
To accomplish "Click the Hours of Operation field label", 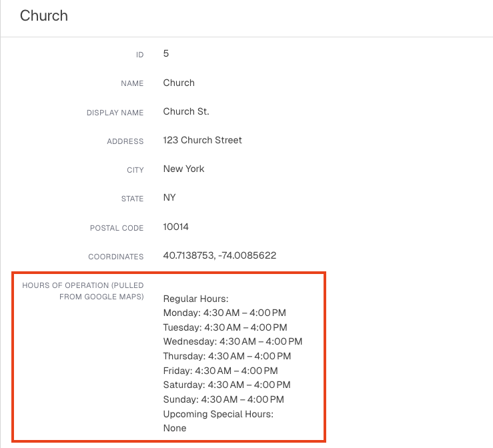I will (83, 291).
